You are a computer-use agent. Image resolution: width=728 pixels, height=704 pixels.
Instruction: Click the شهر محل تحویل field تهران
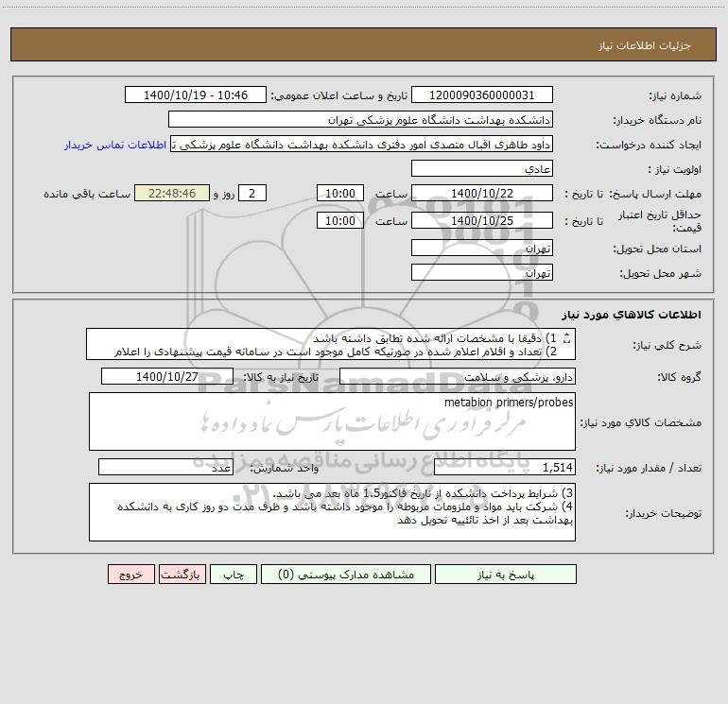(482, 272)
